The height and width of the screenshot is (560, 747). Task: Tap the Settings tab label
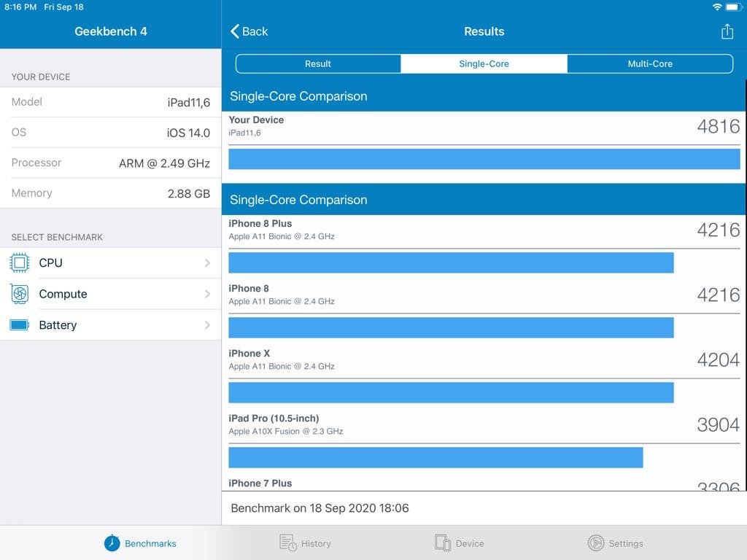pos(626,543)
